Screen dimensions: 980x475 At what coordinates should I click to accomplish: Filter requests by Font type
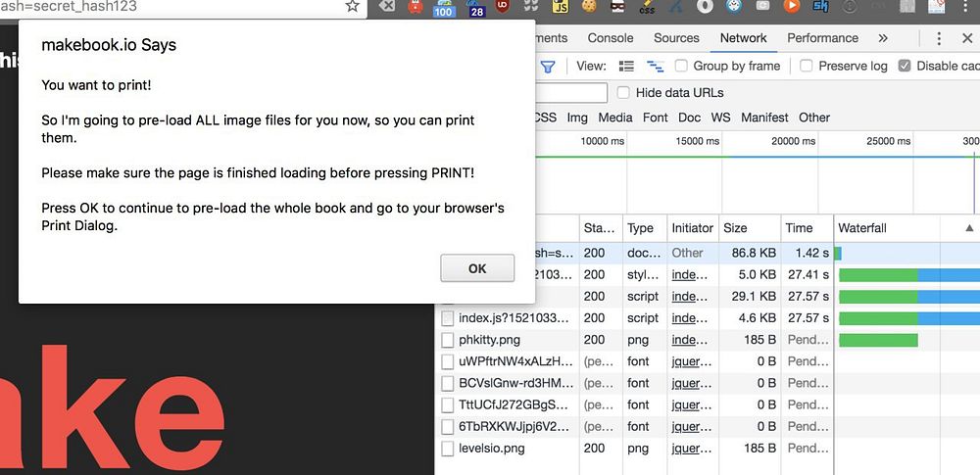tap(655, 118)
